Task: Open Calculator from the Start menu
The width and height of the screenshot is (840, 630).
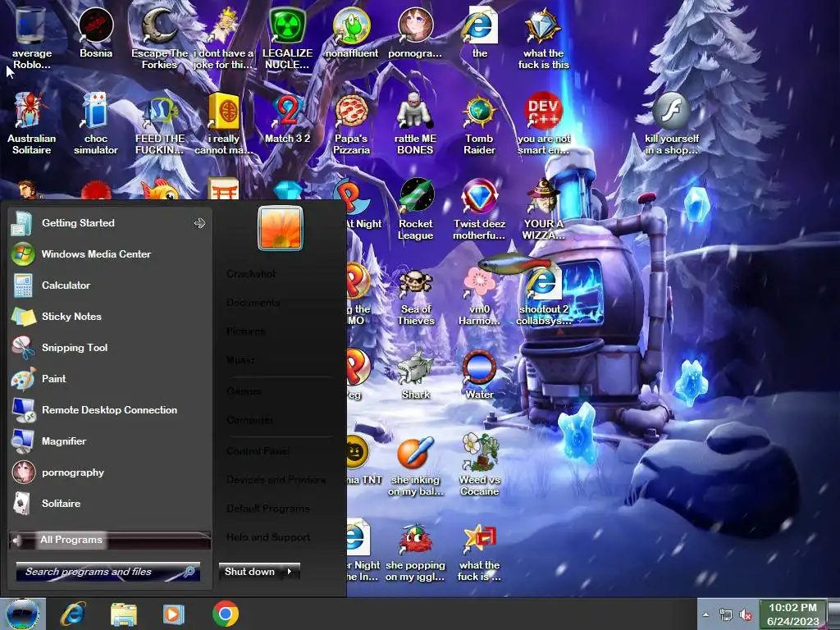Action: 110,285
